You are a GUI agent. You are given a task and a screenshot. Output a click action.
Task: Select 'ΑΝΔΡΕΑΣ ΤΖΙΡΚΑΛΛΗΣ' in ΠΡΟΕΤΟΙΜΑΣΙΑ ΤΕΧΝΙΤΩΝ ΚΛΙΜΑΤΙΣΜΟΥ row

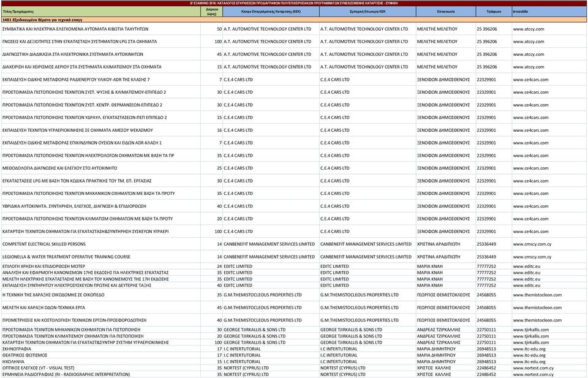439,336
